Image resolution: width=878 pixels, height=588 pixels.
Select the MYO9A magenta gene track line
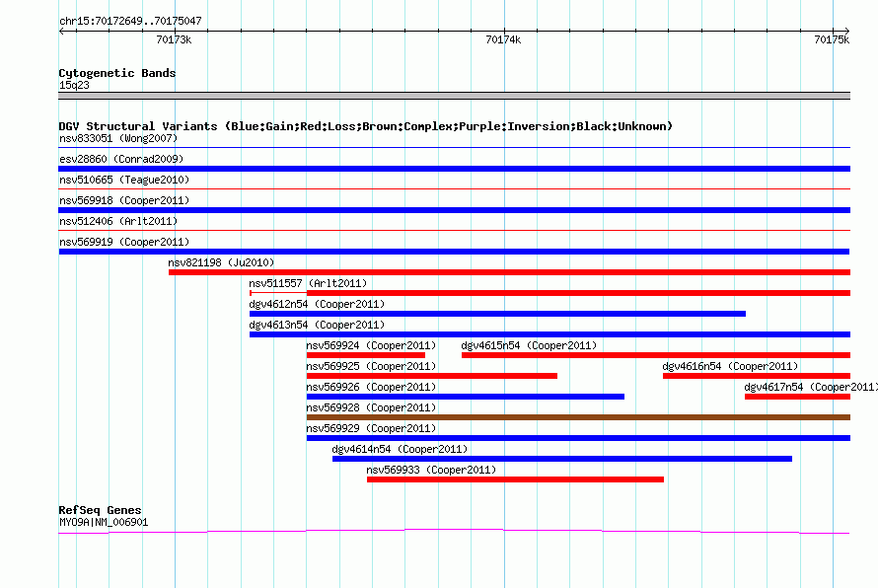coord(454,531)
